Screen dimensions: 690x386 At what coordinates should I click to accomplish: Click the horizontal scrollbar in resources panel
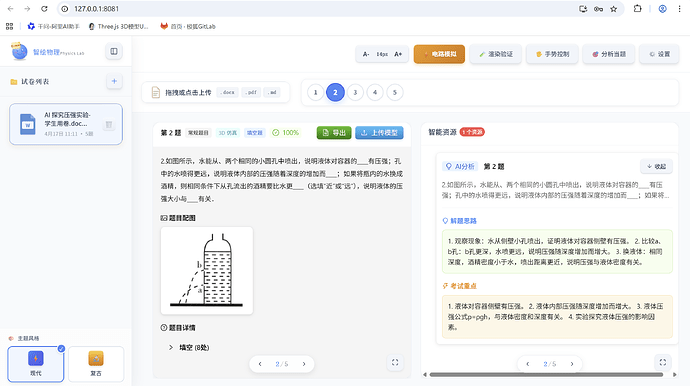(546, 375)
